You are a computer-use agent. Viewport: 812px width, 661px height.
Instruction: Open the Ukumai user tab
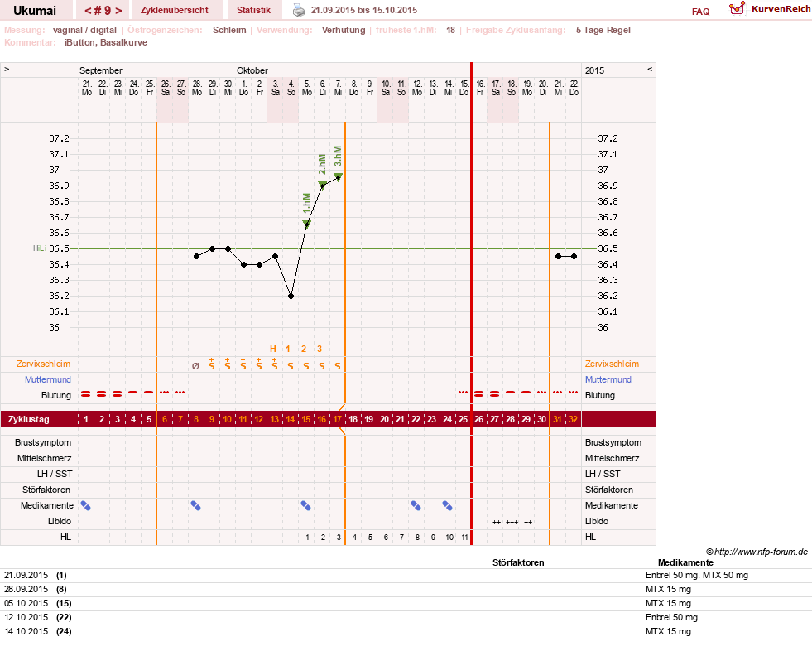point(35,11)
